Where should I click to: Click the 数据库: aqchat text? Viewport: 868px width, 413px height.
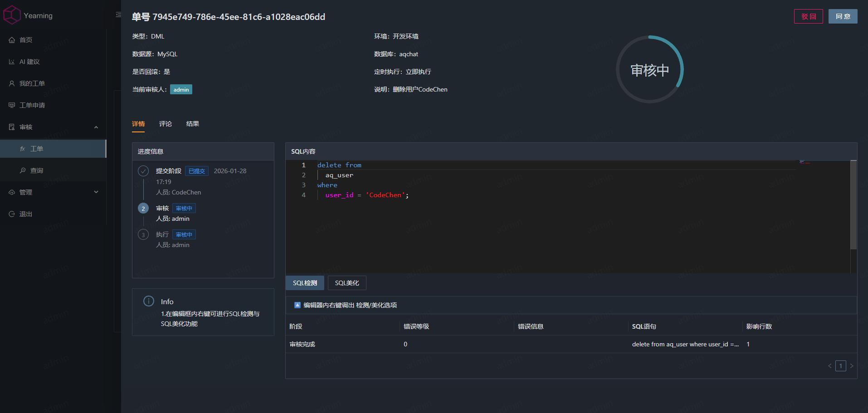coord(396,54)
